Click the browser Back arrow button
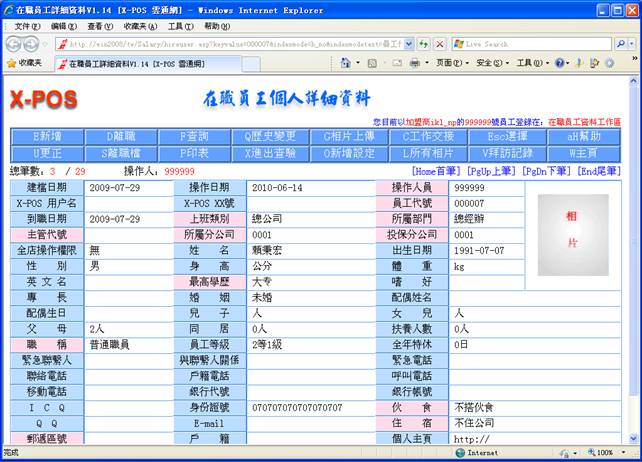The height and width of the screenshot is (462, 642). [15, 44]
